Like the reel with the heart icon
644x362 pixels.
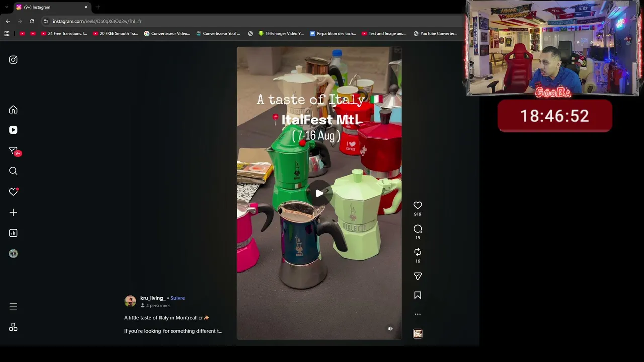coord(418,205)
